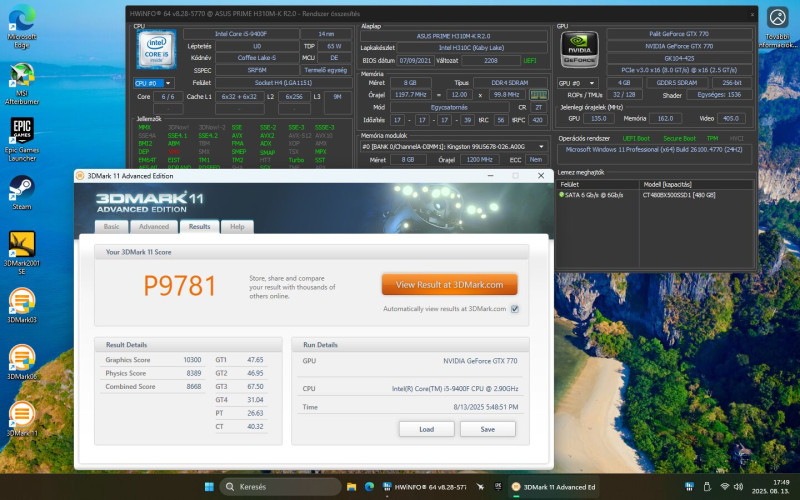Click the memory module chip icon in HWiNFO
The image size is (800, 500).
(x=538, y=95)
